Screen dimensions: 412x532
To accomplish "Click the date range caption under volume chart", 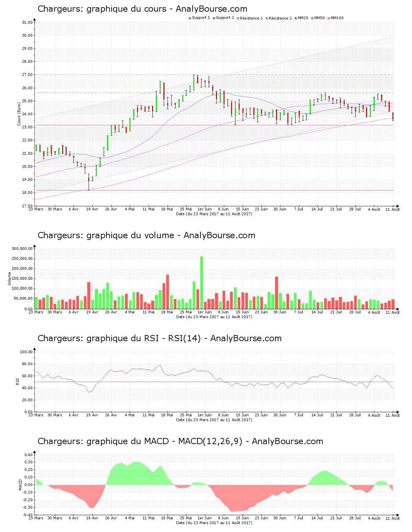I will pos(214,317).
